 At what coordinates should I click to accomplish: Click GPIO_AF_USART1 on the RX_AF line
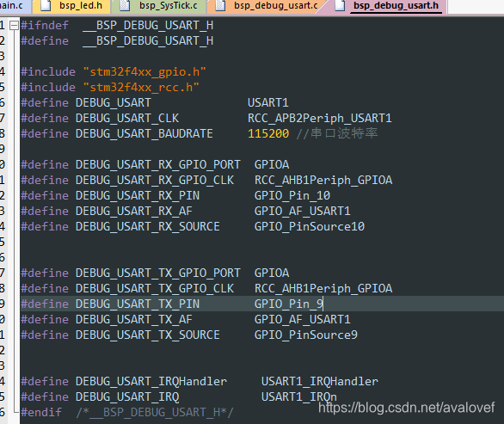tap(302, 212)
